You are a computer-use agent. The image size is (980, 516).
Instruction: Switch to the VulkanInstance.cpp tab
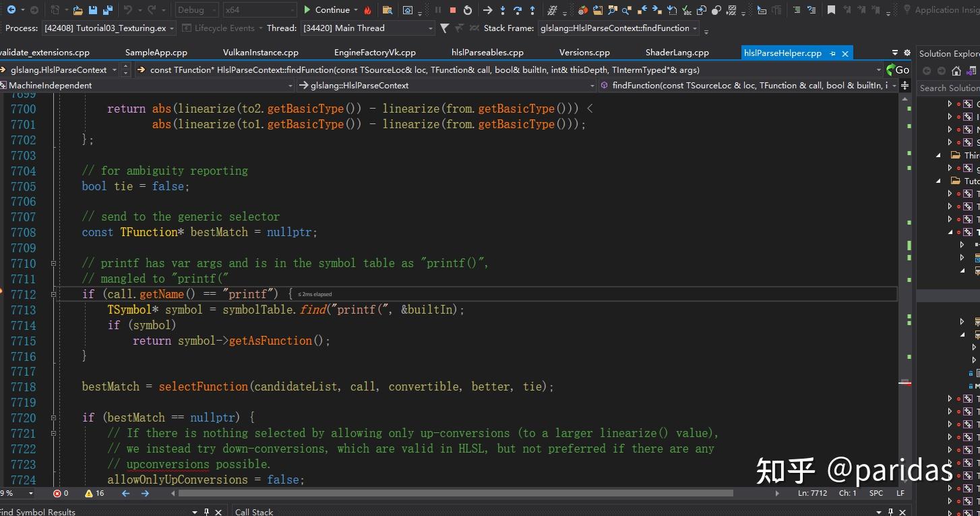coord(261,53)
